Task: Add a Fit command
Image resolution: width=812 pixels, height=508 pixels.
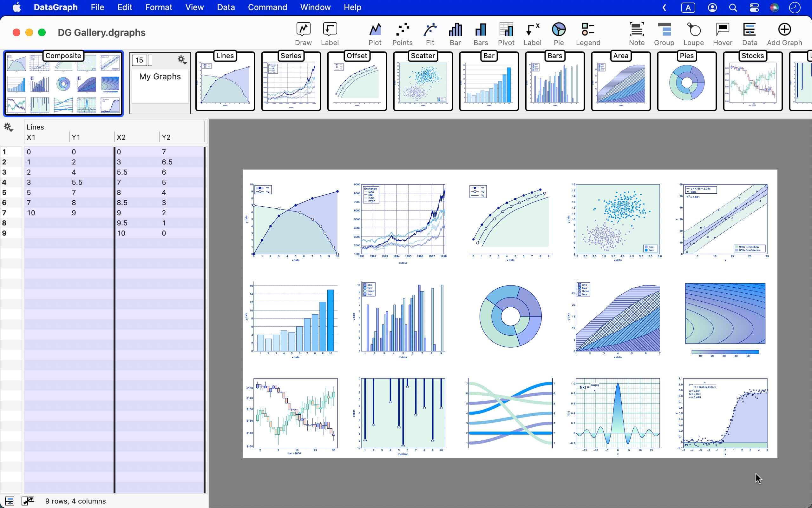Action: pos(430,34)
